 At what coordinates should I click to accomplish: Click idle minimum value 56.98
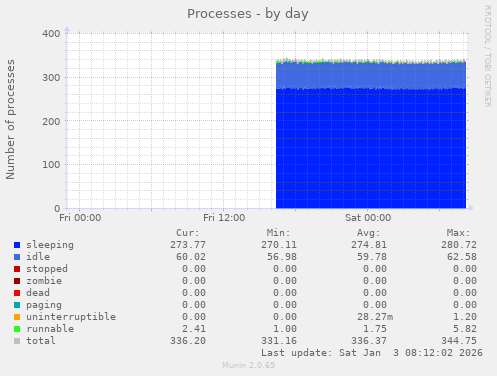(x=282, y=257)
